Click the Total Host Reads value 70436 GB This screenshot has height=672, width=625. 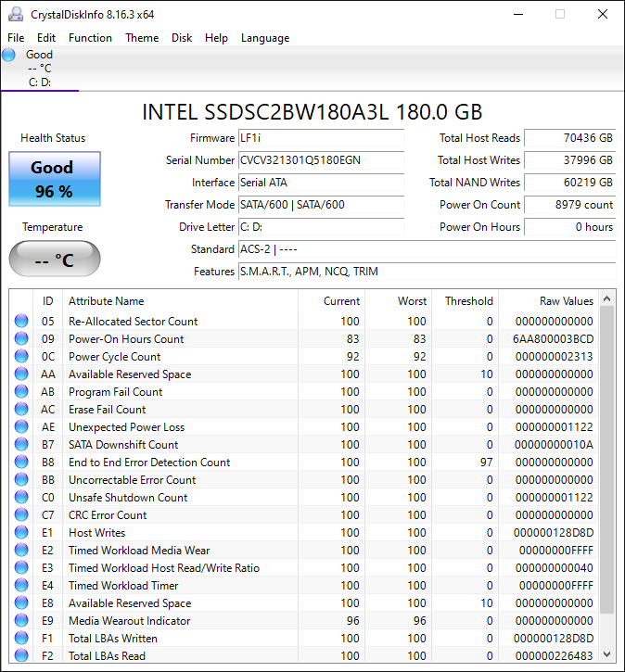coord(569,138)
